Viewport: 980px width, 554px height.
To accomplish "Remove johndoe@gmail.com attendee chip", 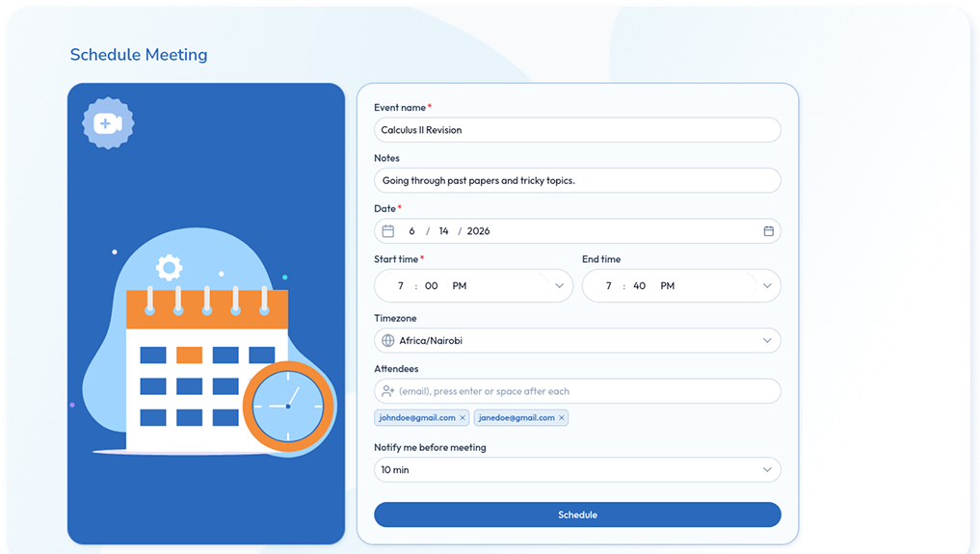I will [x=463, y=418].
